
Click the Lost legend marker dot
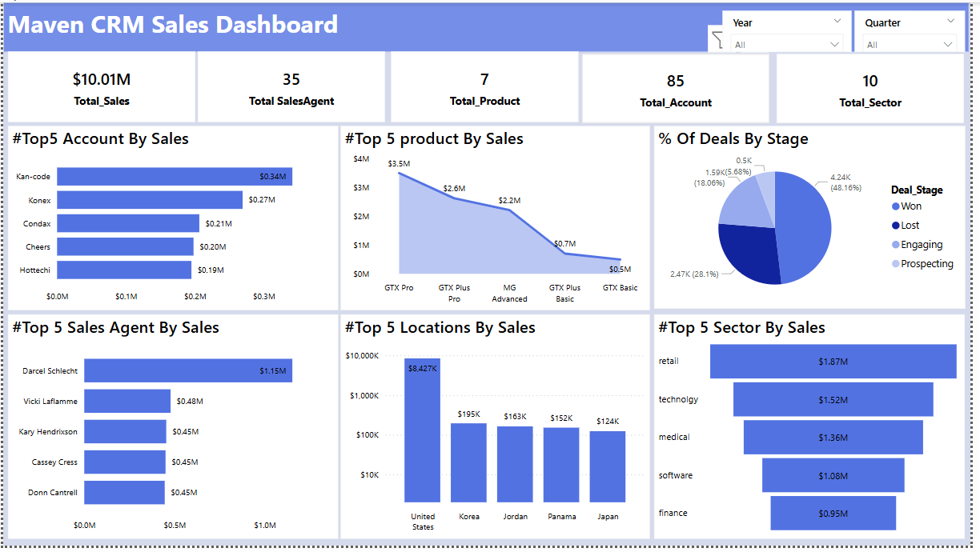coord(895,226)
